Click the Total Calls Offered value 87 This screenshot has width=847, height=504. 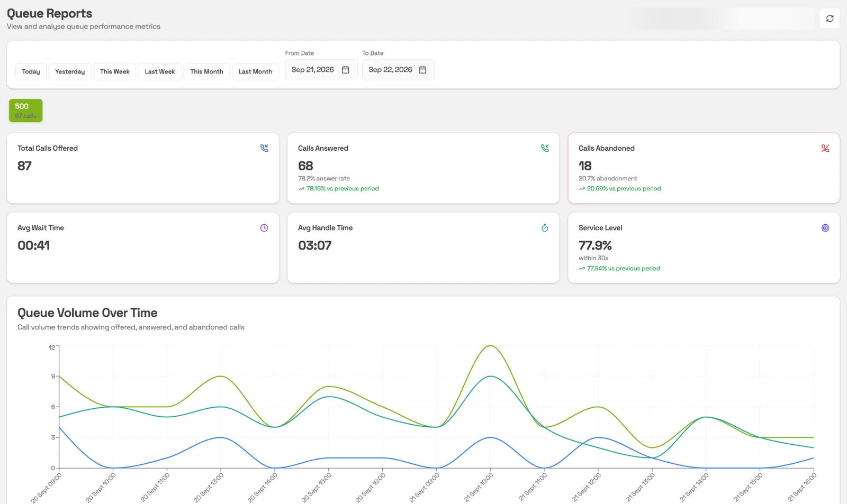click(24, 166)
